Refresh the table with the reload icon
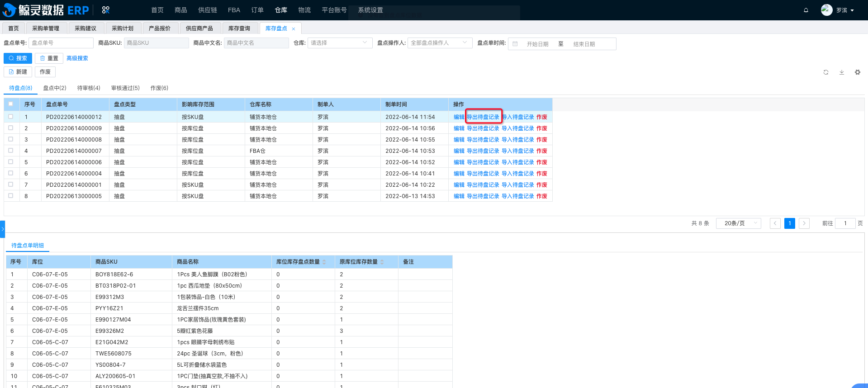 826,72
